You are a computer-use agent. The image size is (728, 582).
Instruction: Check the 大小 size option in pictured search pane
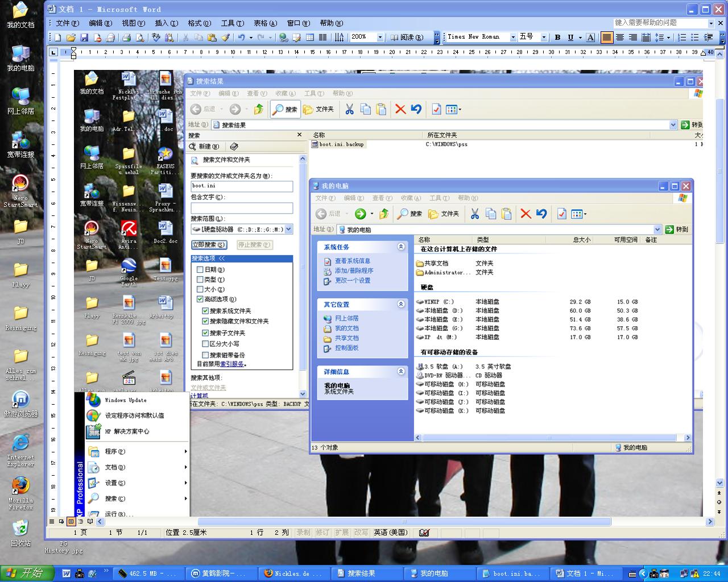(200, 289)
